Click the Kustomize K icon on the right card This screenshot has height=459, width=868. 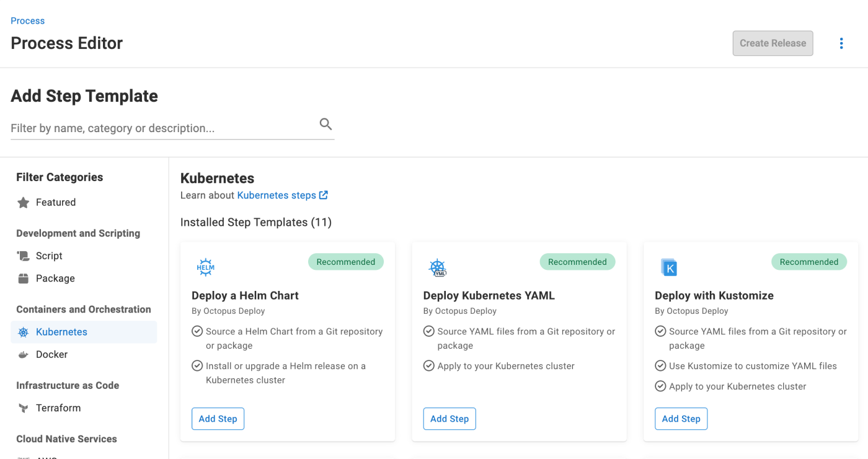[x=668, y=267]
